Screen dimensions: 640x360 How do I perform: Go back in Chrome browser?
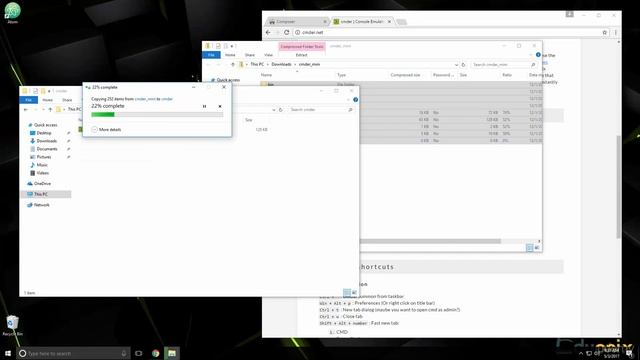[x=268, y=32]
